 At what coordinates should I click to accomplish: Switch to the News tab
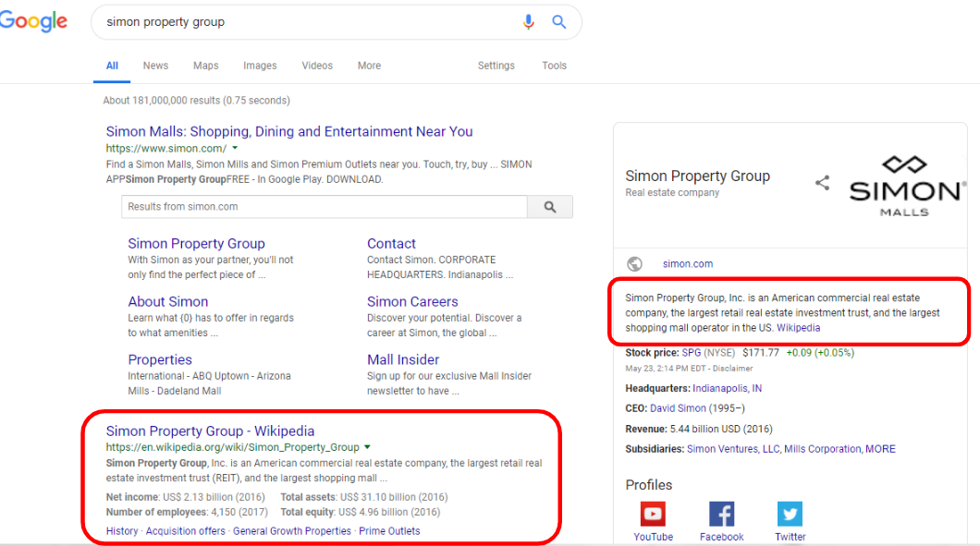point(155,66)
